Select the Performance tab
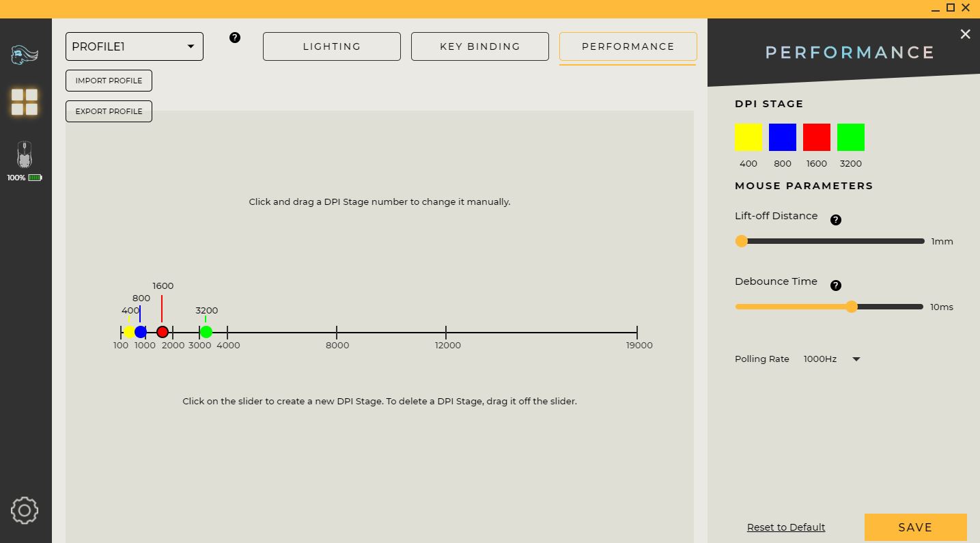Viewport: 980px width, 543px height. [628, 46]
